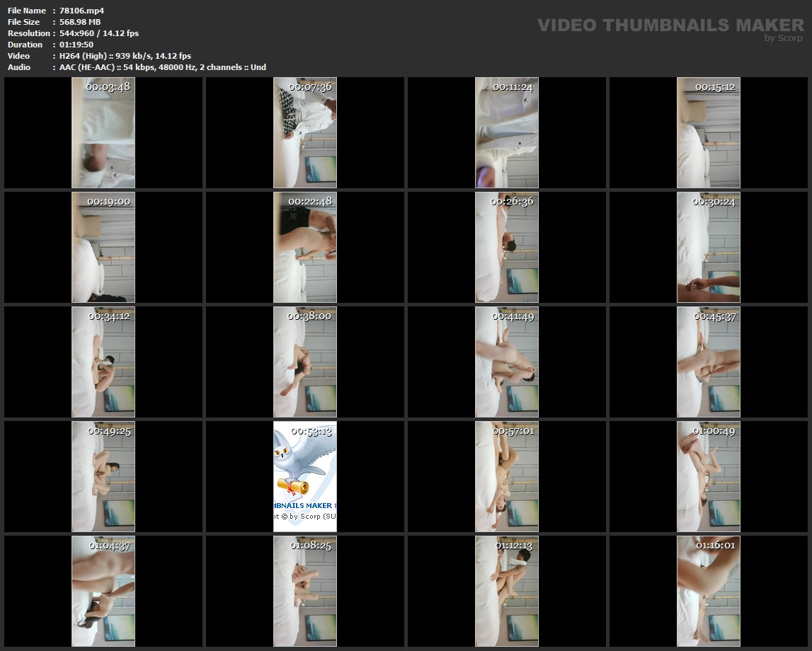Select the frame marked 00:07:36
This screenshot has height=651, width=812.
[x=305, y=132]
